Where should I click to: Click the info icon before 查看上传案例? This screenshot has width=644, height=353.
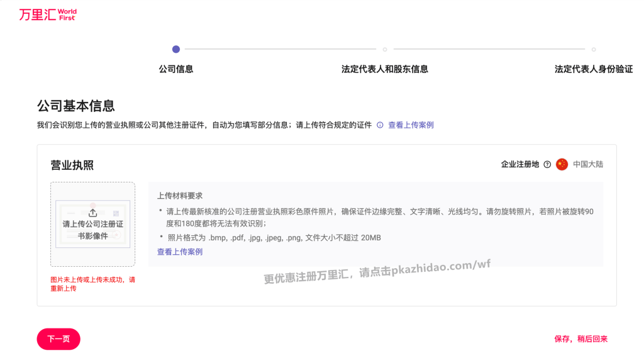tap(380, 125)
